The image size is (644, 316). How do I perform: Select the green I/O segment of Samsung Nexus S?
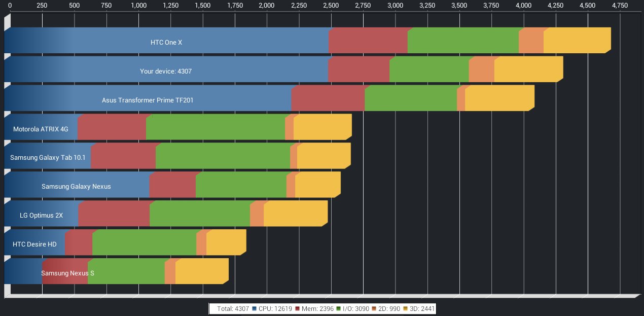126,271
